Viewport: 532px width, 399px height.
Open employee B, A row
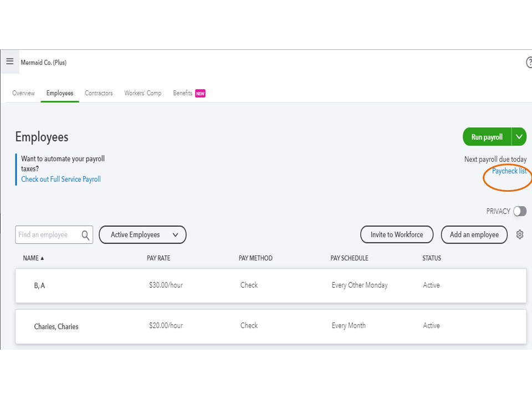tap(39, 286)
